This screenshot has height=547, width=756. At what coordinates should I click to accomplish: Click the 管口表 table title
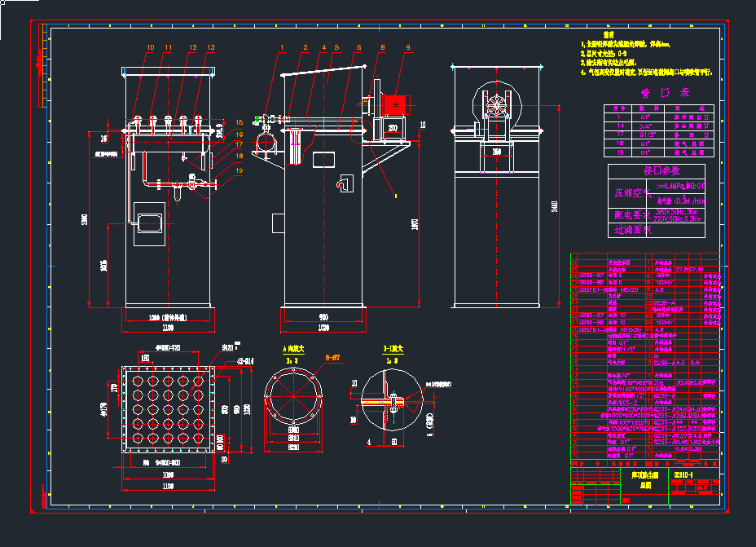coord(665,92)
